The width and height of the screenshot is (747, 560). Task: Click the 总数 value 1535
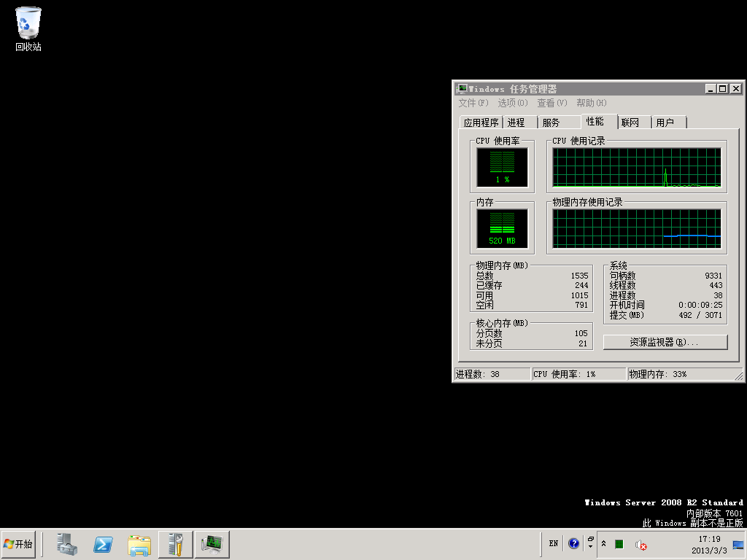click(579, 276)
